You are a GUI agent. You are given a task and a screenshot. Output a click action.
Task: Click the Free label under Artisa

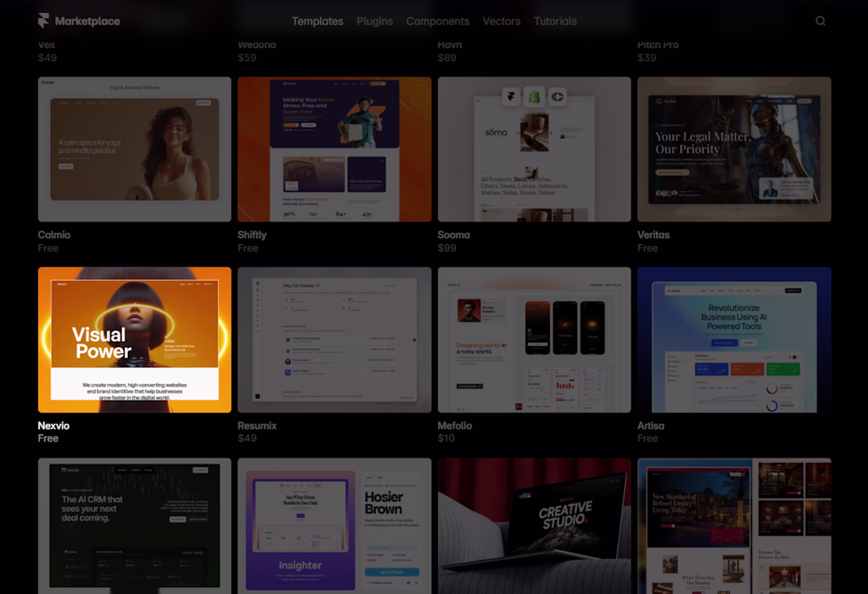pos(648,439)
